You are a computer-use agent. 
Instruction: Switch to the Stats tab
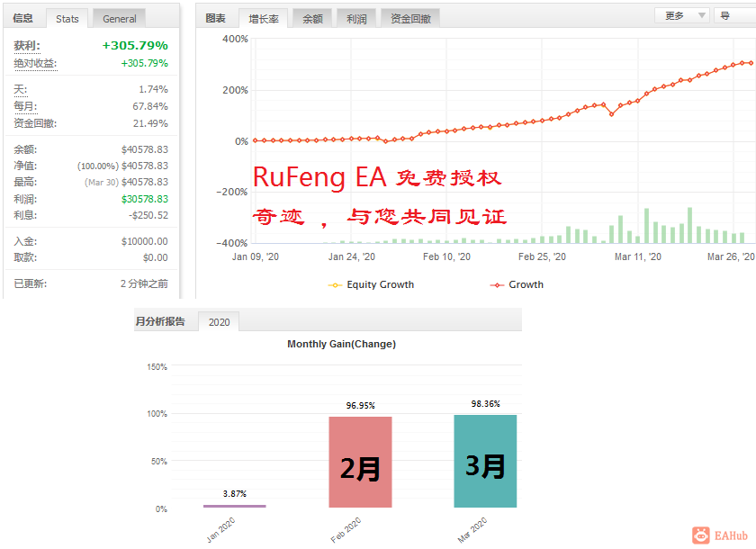[x=67, y=19]
